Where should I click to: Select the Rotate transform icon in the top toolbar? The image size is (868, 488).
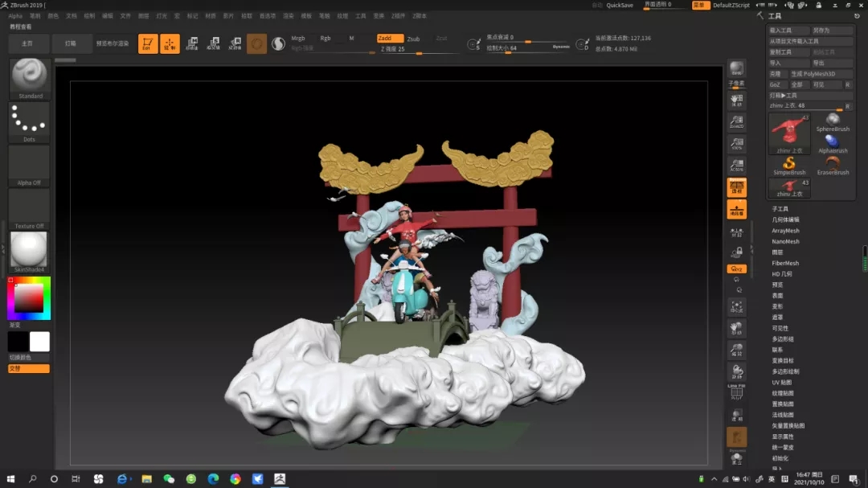click(x=235, y=43)
